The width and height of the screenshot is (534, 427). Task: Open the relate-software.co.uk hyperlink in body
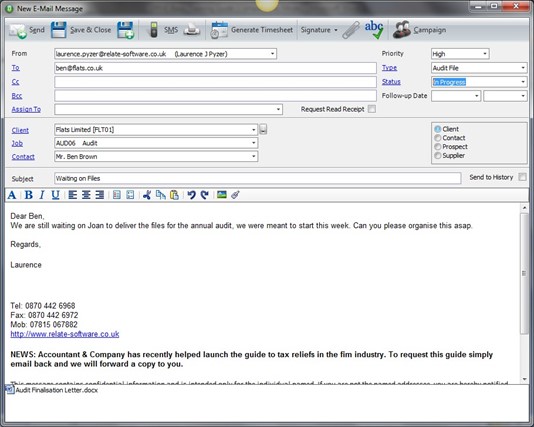[x=65, y=334]
